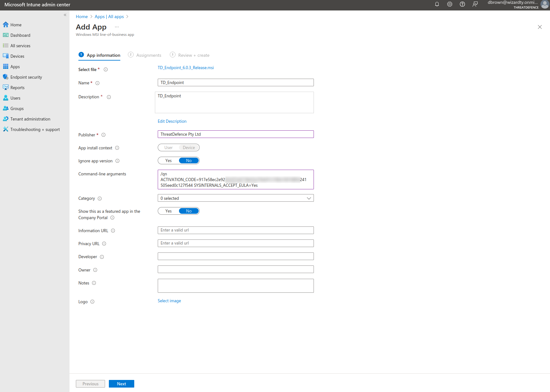
Task: Show info tooltip for Publisher
Action: pos(103,135)
